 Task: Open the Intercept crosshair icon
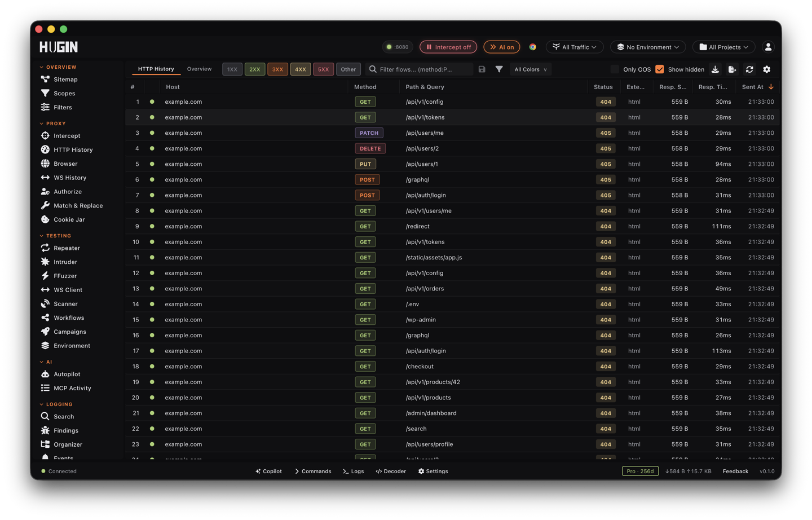(45, 136)
